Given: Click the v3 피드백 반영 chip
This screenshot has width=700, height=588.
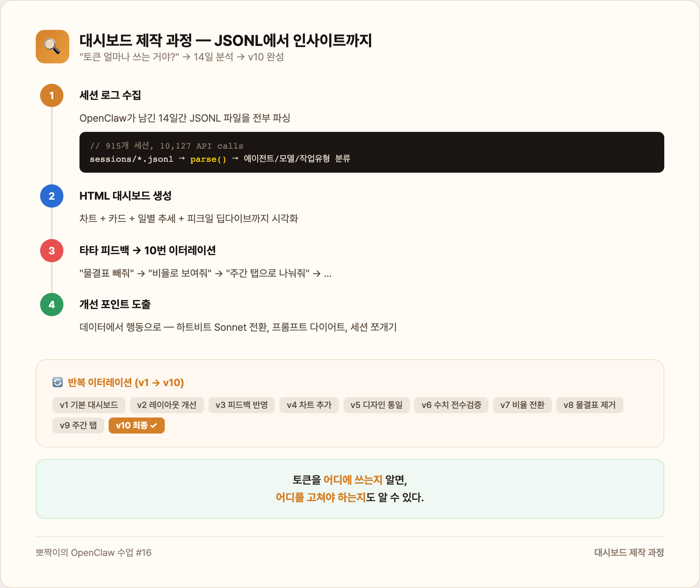Looking at the screenshot, I should click(241, 405).
